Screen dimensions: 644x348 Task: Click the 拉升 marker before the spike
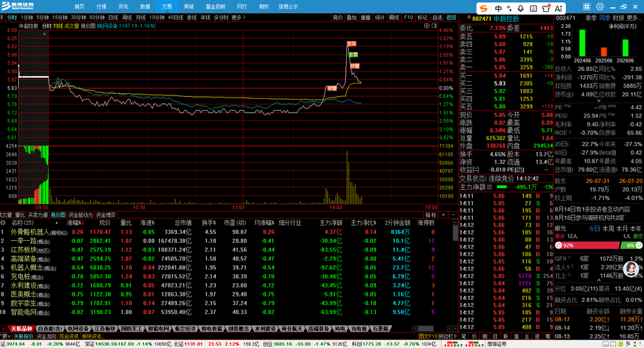click(x=331, y=88)
